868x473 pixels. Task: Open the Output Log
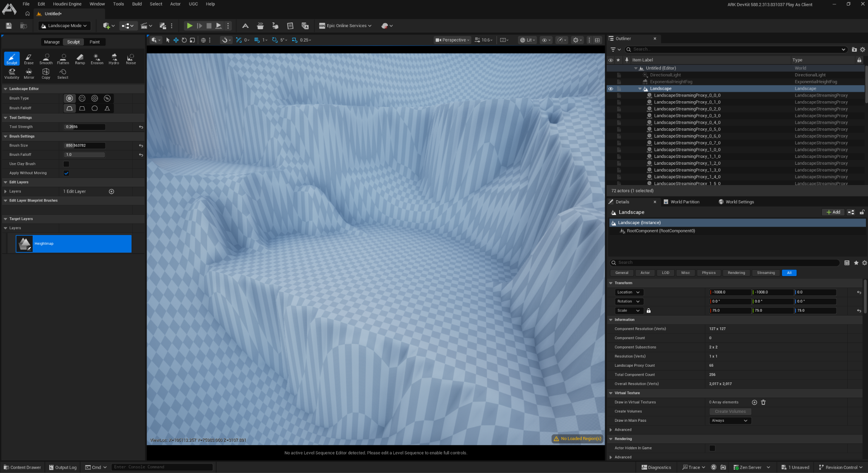[x=63, y=467]
